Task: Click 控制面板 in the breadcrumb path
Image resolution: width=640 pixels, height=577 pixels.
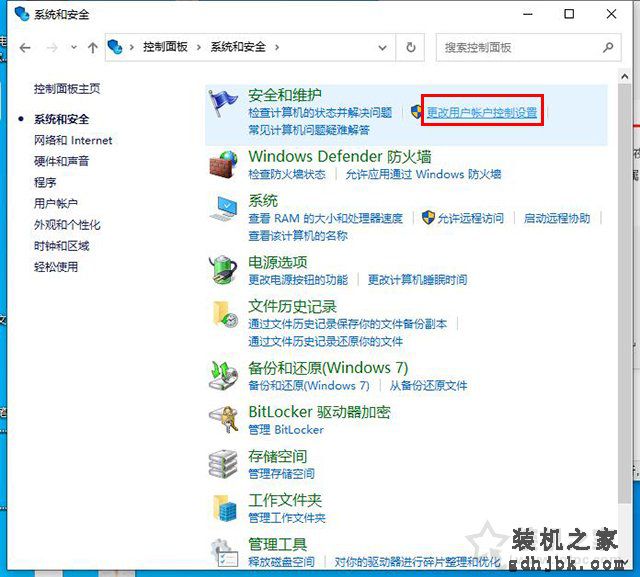Action: click(x=165, y=47)
